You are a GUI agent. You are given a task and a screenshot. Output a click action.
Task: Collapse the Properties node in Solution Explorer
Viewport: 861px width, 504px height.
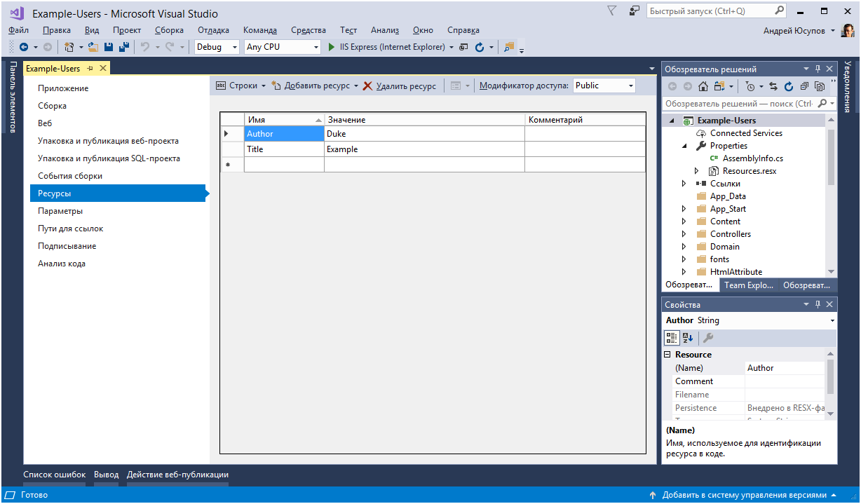(x=684, y=146)
